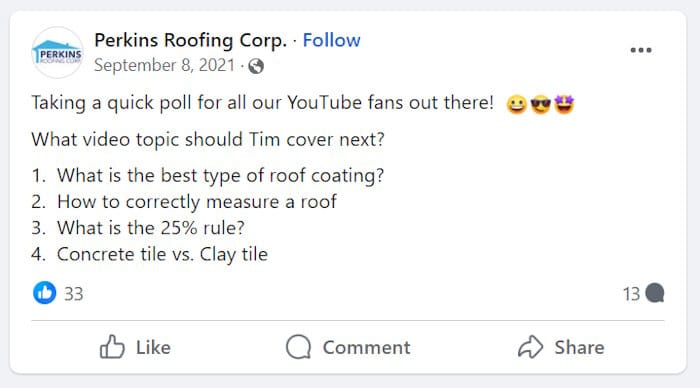Follow Perkins Roofing Corp.
Viewport: 700px width, 388px height.
pyautogui.click(x=331, y=40)
